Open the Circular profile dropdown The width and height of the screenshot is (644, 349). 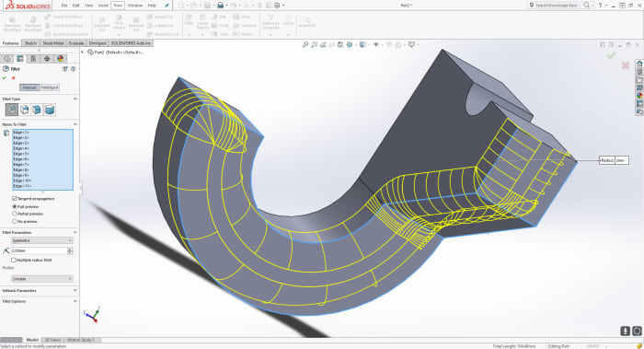(x=42, y=279)
